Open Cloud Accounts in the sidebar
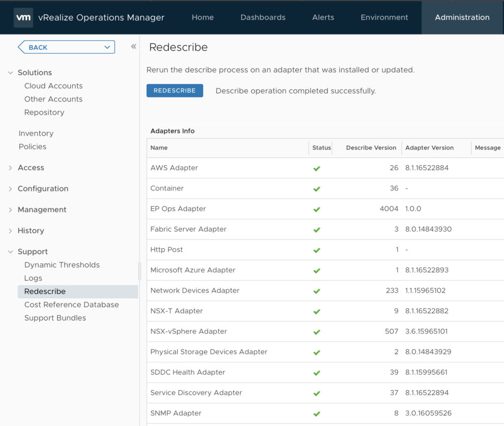Viewport: 504px width, 426px height. click(53, 86)
